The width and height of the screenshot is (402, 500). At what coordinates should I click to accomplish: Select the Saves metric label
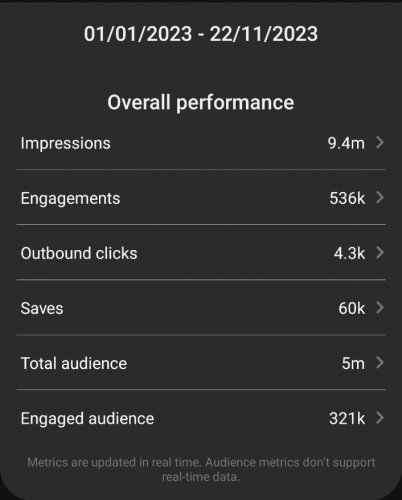point(42,308)
